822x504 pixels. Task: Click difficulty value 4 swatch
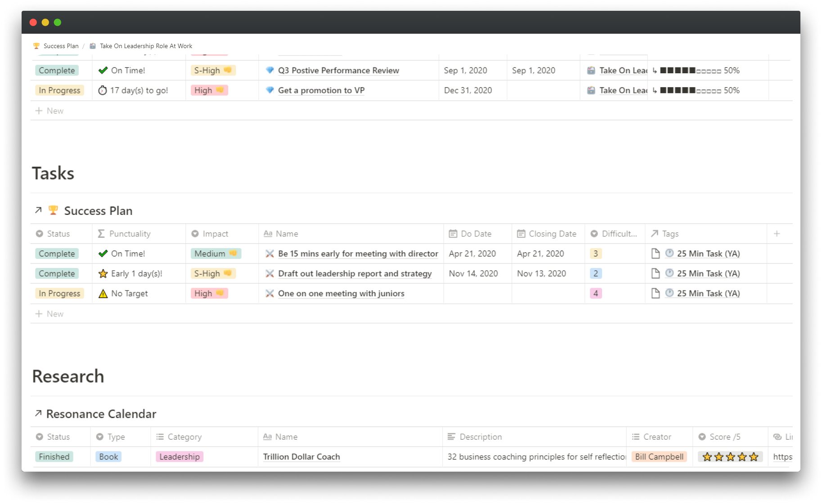point(596,293)
